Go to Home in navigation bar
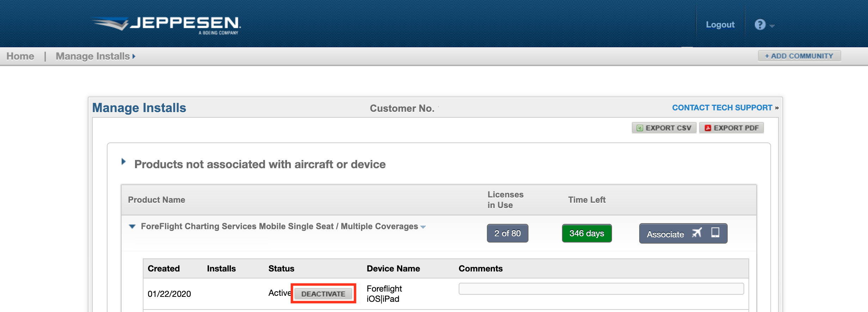This screenshot has width=868, height=312. pyautogui.click(x=20, y=56)
